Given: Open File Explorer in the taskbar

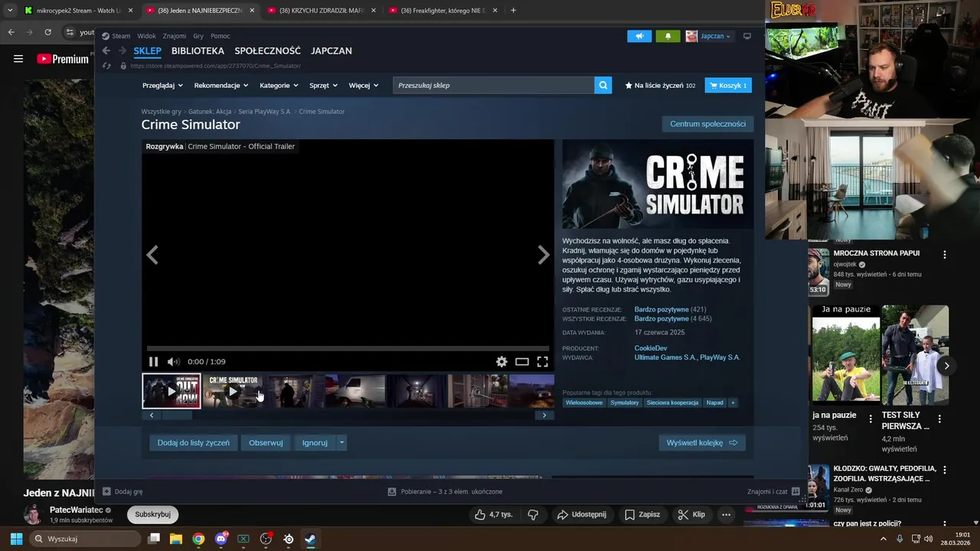Looking at the screenshot, I should coord(176,539).
